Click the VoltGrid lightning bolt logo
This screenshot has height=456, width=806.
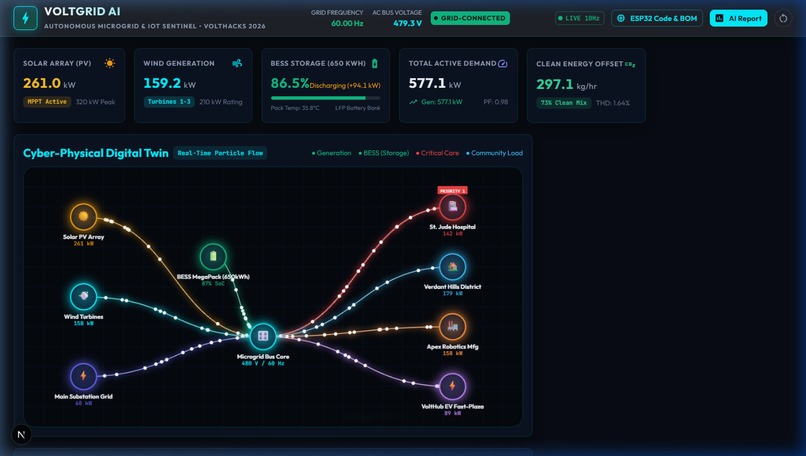pyautogui.click(x=25, y=19)
